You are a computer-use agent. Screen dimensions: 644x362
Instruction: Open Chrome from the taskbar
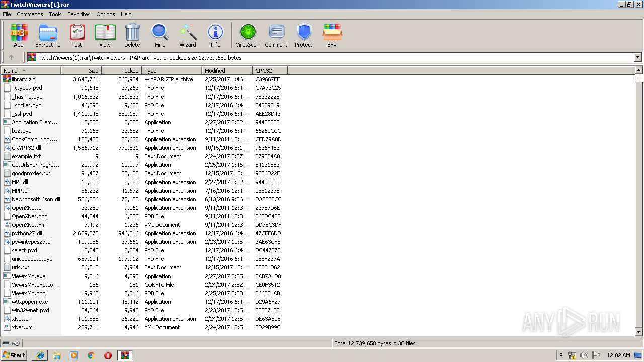pos(91,355)
